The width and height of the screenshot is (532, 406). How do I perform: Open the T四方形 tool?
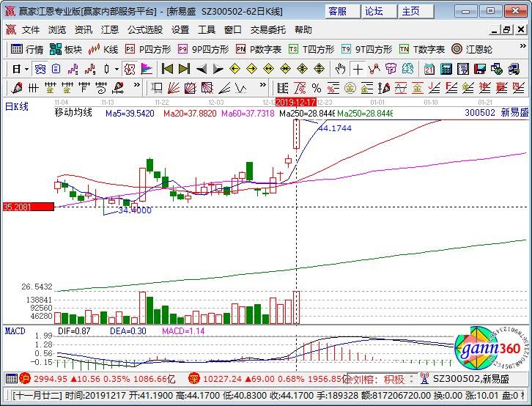tap(311, 50)
